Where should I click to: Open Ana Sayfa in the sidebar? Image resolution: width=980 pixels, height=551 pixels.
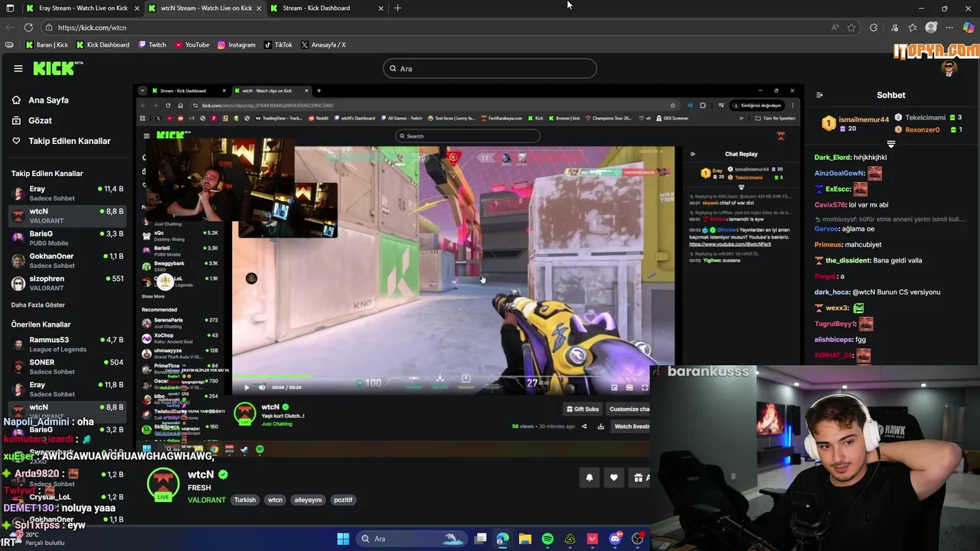click(x=48, y=100)
